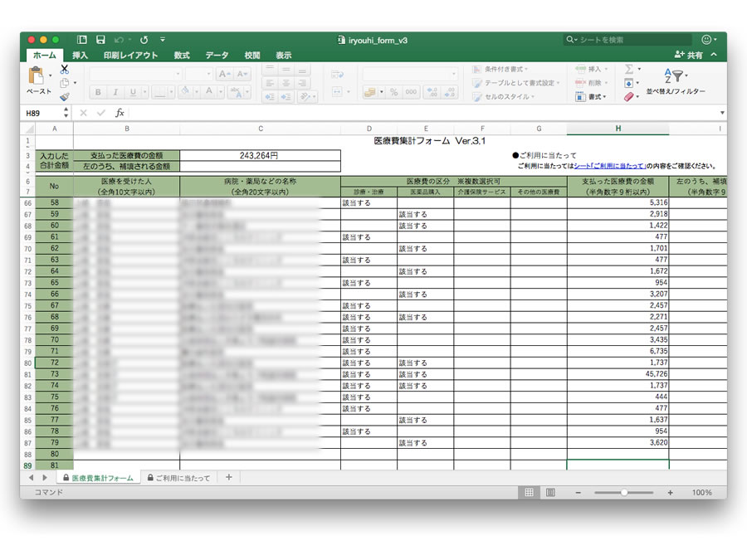Click the fx Insert Function icon
This screenshot has width=747, height=560.
click(x=120, y=113)
